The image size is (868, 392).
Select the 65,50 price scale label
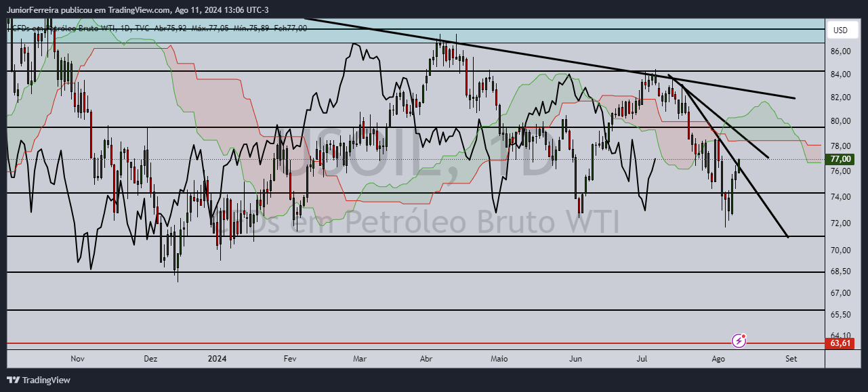(840, 315)
